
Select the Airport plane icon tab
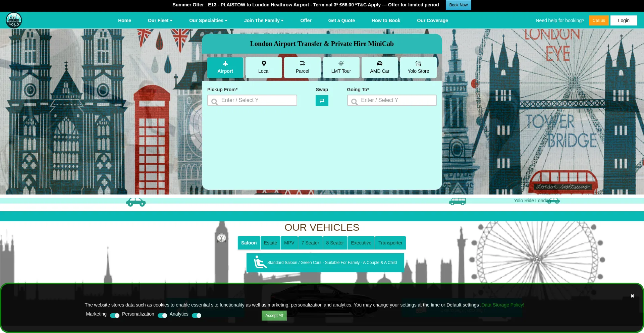coord(225,67)
